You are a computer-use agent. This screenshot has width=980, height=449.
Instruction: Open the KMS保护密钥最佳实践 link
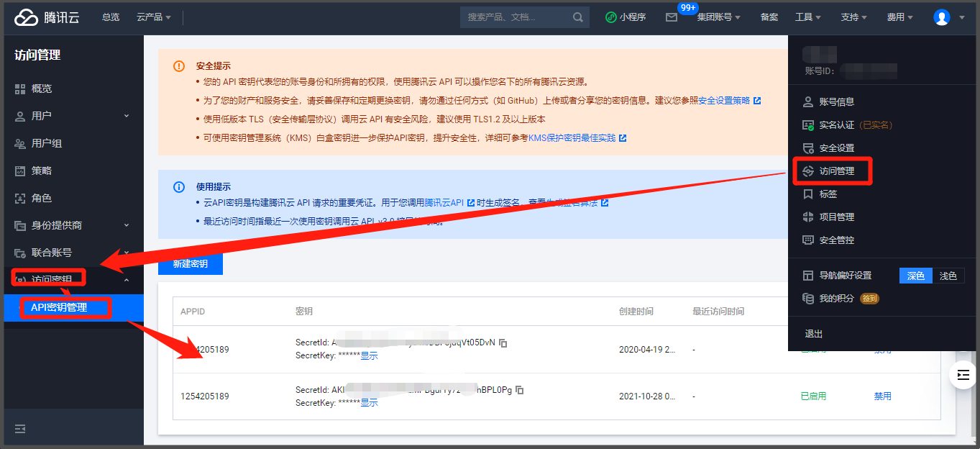(x=572, y=138)
